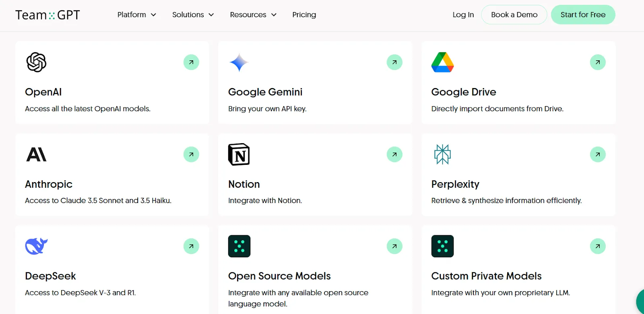Click the Log In link
Image resolution: width=644 pixels, height=314 pixels.
point(463,15)
